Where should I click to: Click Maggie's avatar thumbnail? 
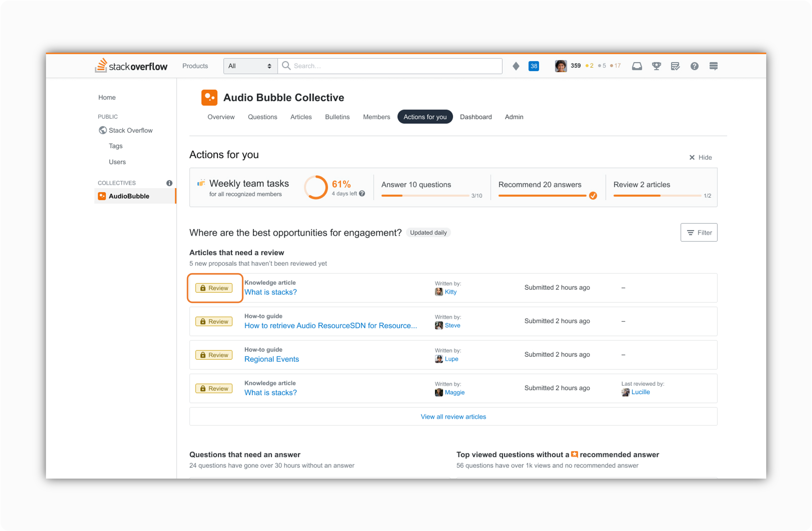(x=439, y=393)
